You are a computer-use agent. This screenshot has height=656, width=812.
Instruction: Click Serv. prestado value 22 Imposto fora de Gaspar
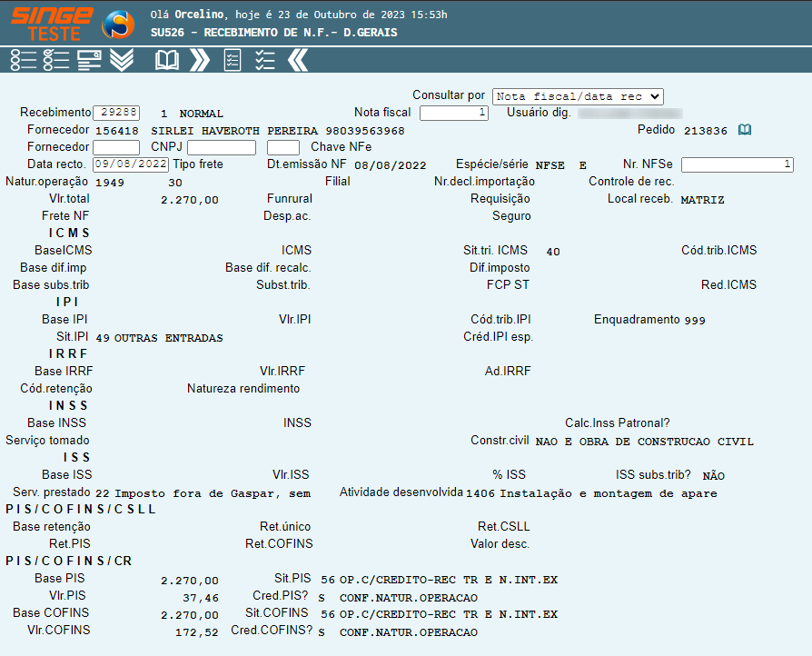[x=203, y=493]
